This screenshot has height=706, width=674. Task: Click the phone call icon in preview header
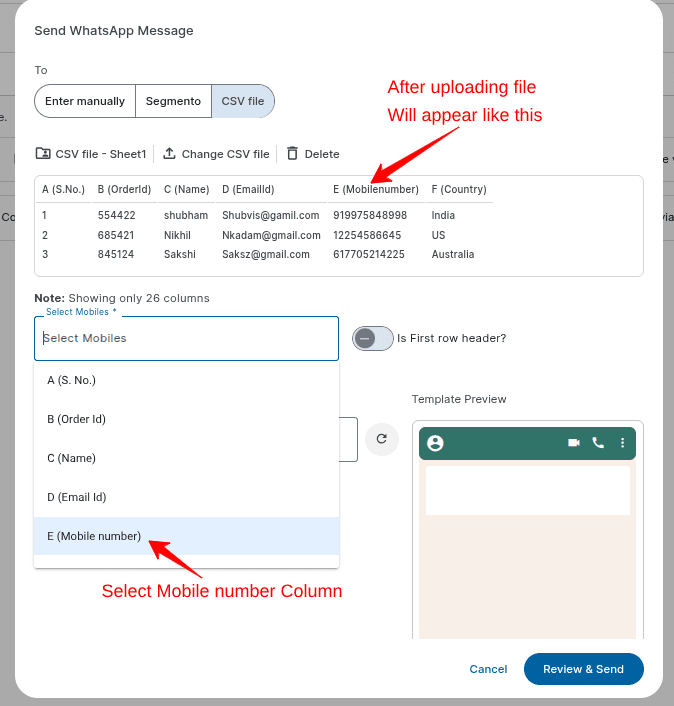pyautogui.click(x=598, y=443)
